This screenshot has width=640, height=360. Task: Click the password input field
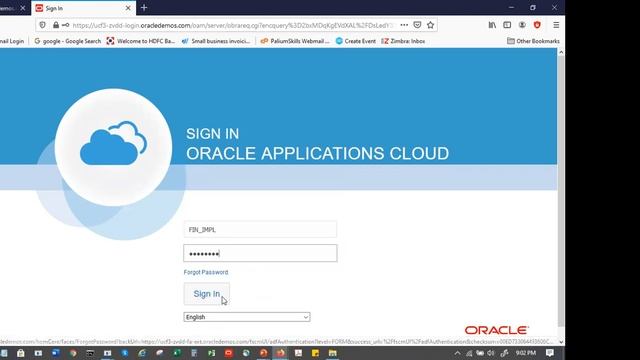click(260, 253)
